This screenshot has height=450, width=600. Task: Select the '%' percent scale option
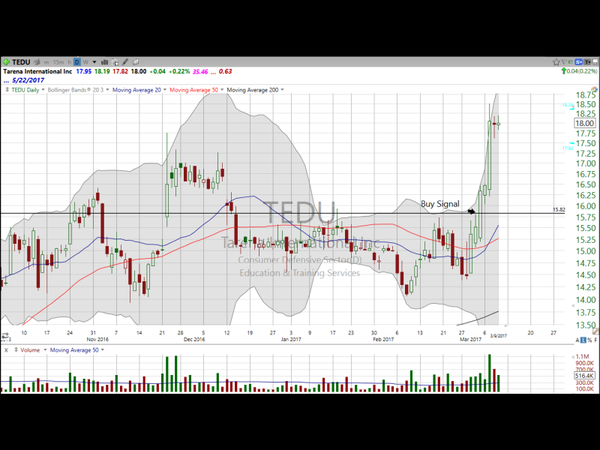click(x=590, y=340)
